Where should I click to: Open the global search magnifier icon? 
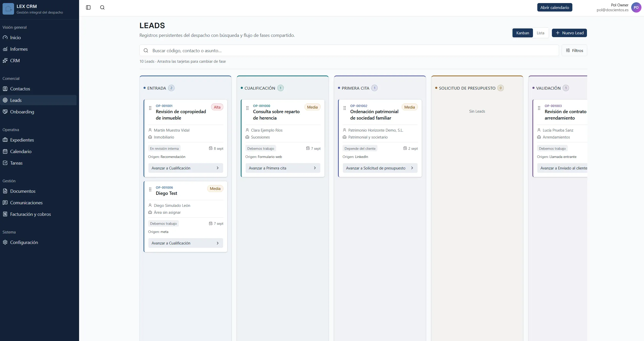click(102, 7)
